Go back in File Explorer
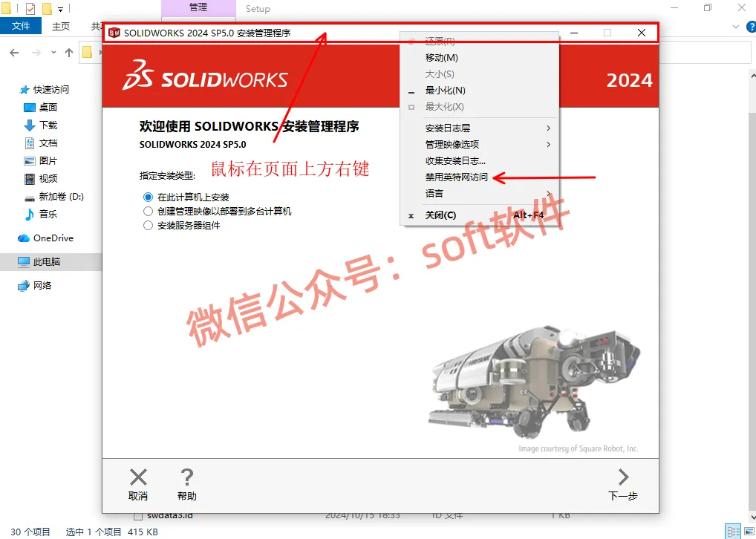 point(14,53)
